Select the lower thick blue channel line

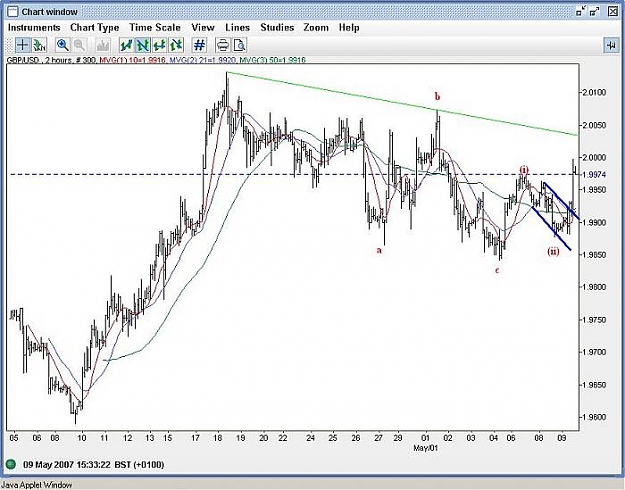(552, 228)
